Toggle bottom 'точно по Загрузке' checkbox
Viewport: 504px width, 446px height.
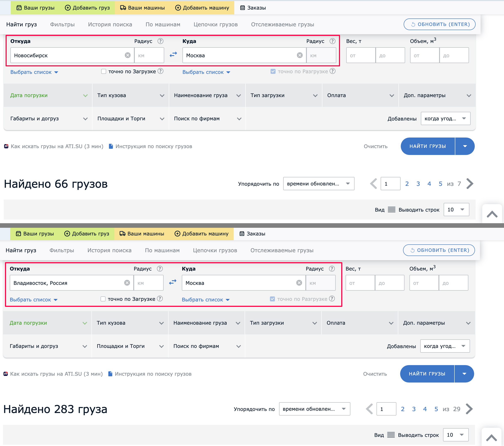pos(103,299)
